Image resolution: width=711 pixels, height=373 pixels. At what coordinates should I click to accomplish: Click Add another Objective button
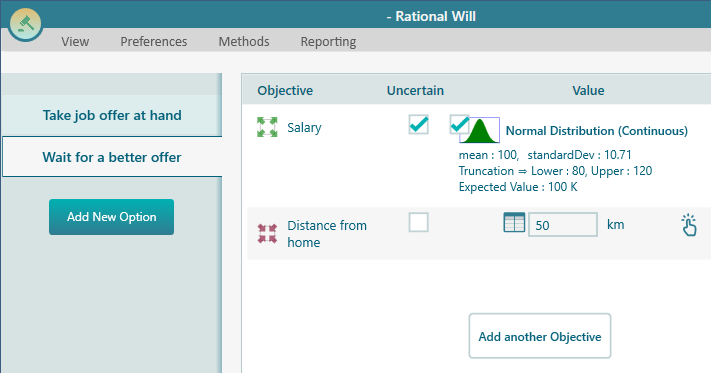[x=540, y=336]
